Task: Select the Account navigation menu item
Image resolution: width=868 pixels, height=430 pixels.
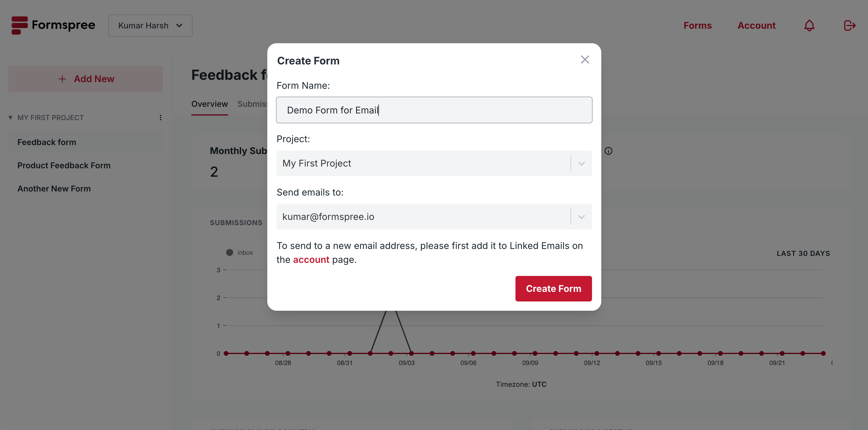Action: point(756,26)
